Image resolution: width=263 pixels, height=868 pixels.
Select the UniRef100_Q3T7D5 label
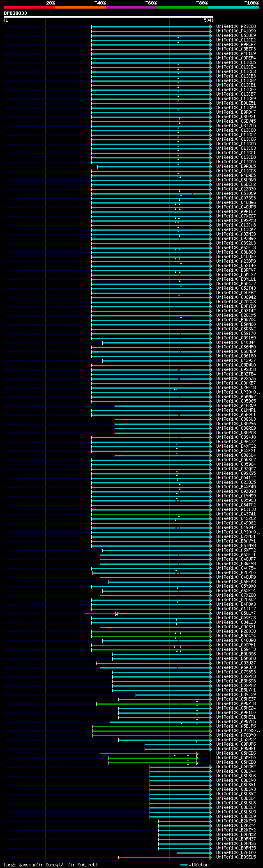pos(236,126)
